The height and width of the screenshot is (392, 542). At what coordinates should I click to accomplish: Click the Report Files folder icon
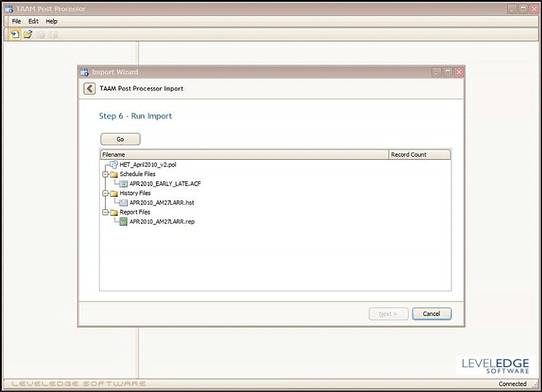114,212
